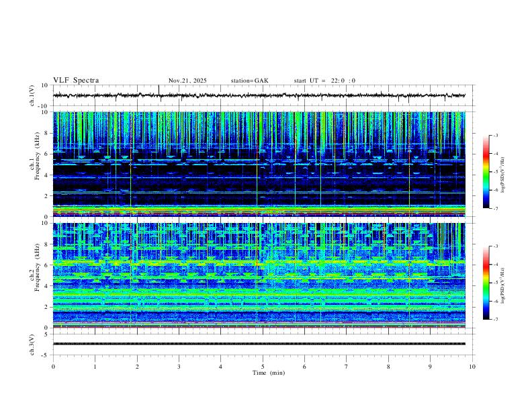Click the time axis tick label "2"

pyautogui.click(x=137, y=367)
